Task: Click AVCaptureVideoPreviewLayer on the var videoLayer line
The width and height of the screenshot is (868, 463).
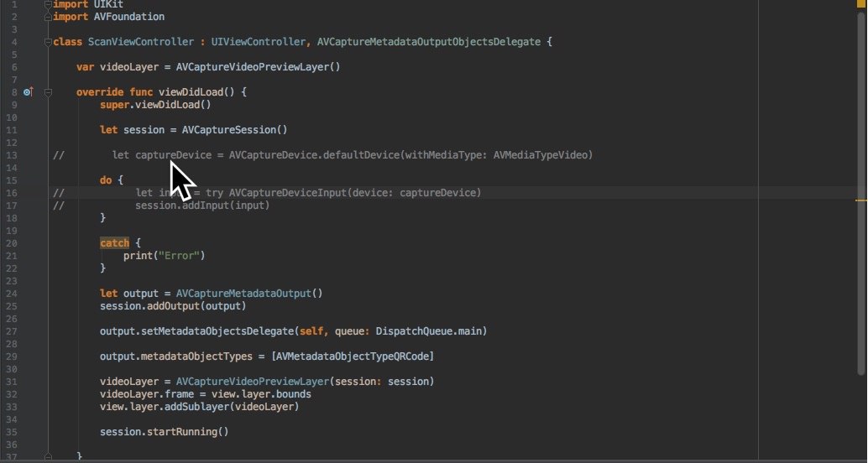Action: pos(255,67)
